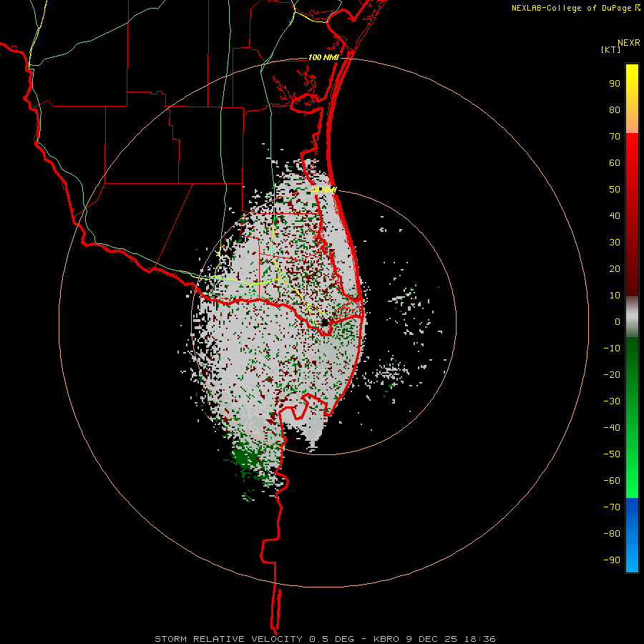Click the 0 value on velocity scale
This screenshot has width=644, height=644.
[618, 321]
